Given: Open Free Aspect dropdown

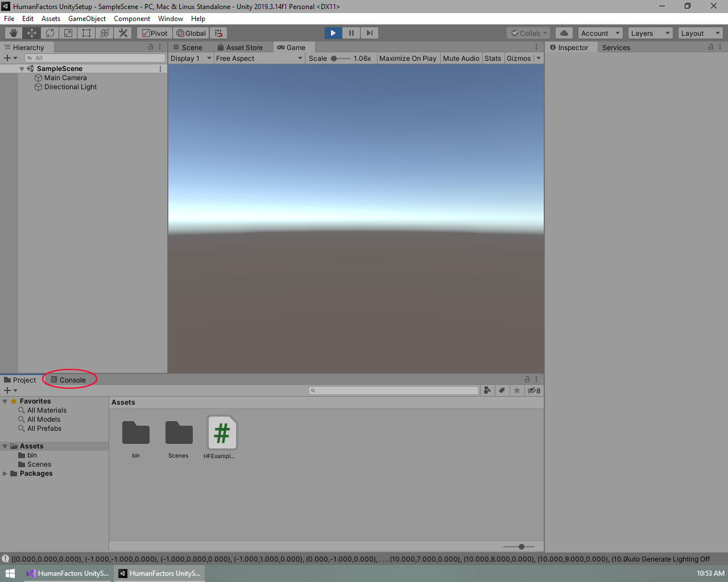Looking at the screenshot, I should (259, 59).
